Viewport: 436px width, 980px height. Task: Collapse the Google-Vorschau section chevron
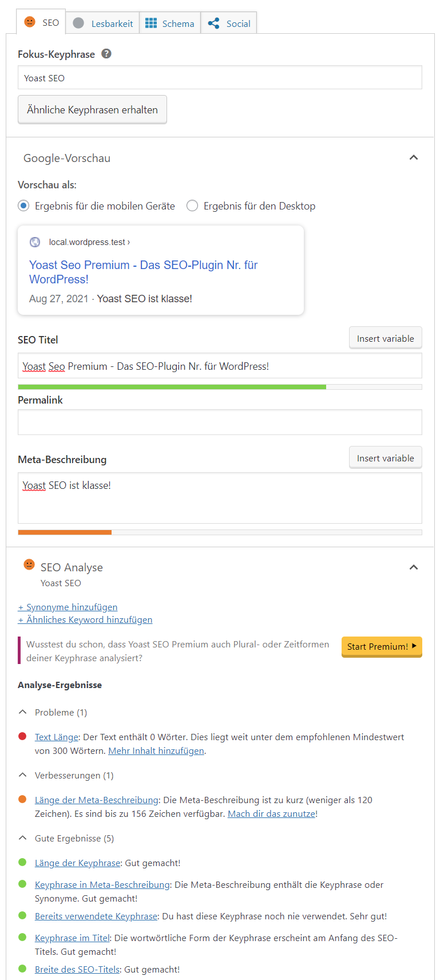click(413, 157)
